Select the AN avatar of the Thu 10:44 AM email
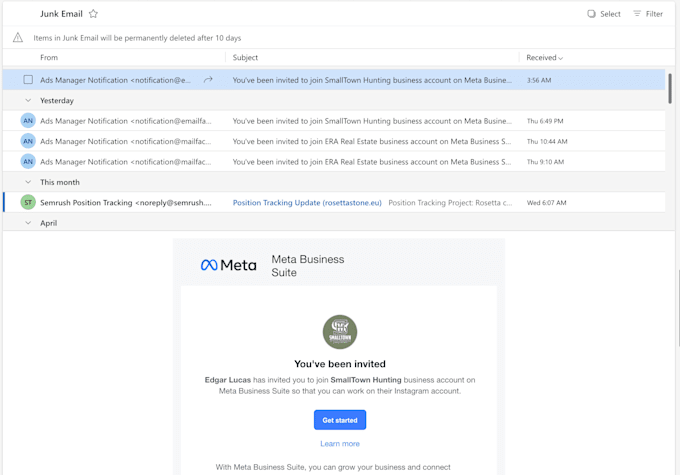 (28, 141)
